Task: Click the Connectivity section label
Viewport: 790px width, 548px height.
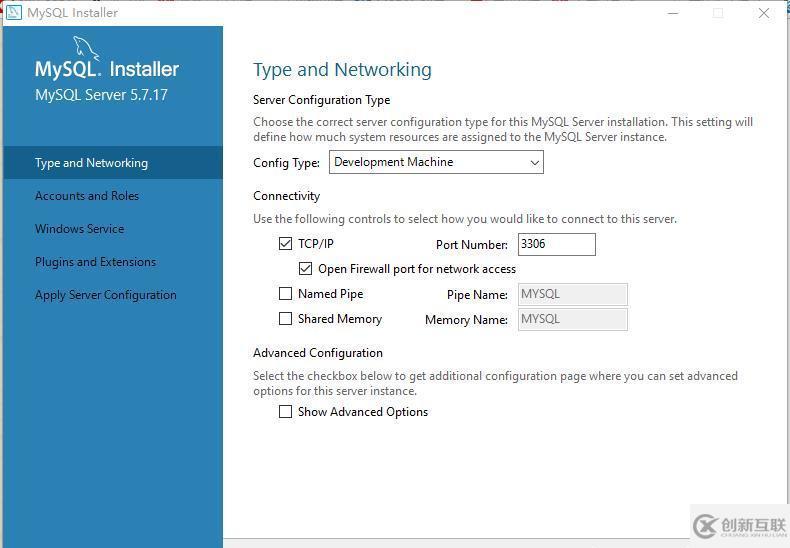Action: [x=287, y=196]
